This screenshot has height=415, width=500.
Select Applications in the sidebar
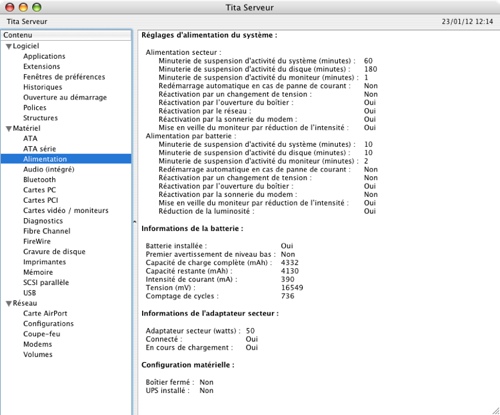tap(44, 56)
